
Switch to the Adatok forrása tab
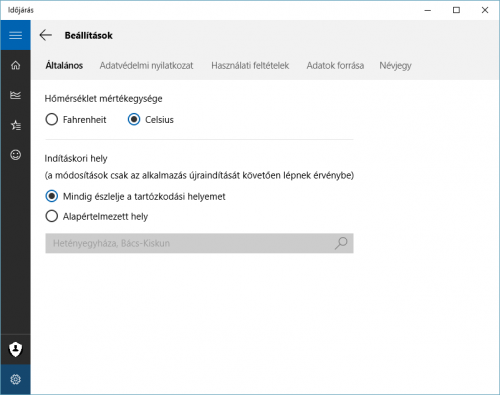tap(335, 65)
